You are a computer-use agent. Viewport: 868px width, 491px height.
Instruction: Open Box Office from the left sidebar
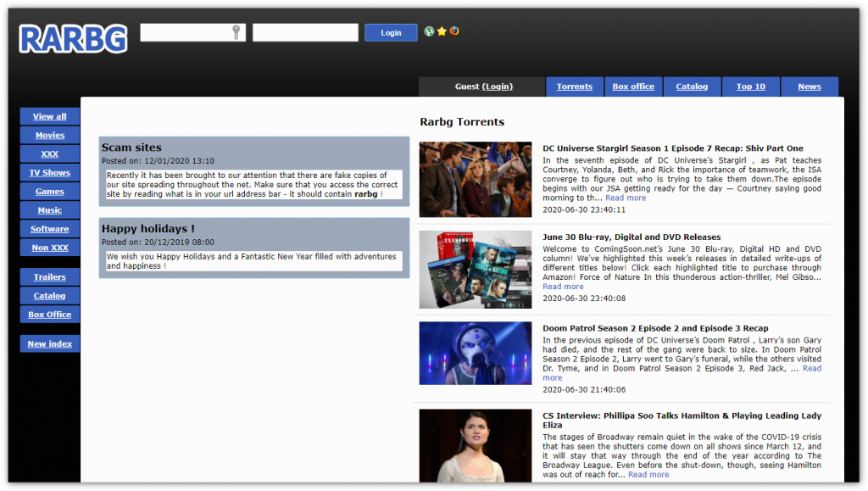point(50,315)
